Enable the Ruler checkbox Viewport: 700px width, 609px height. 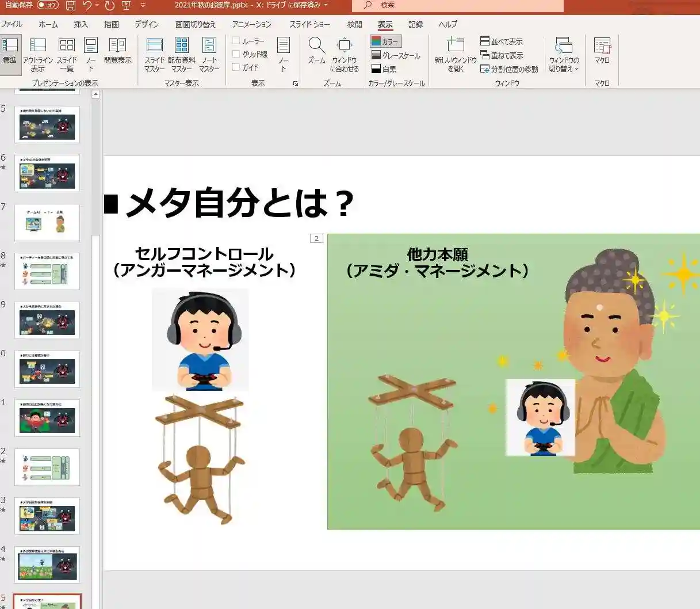236,41
